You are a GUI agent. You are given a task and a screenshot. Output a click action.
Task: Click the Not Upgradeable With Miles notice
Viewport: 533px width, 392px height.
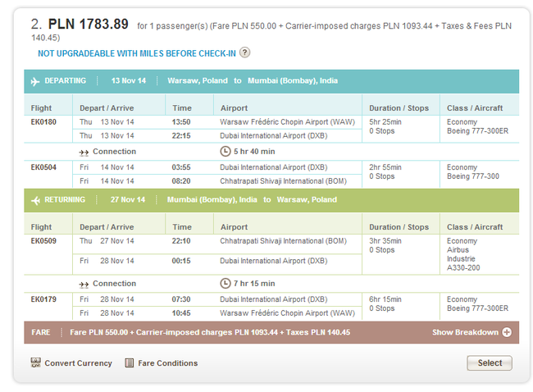pos(137,53)
